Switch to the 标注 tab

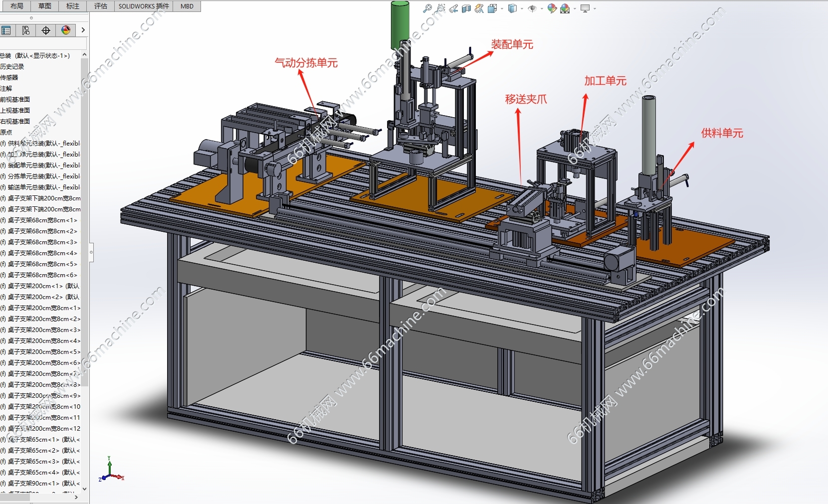(72, 6)
